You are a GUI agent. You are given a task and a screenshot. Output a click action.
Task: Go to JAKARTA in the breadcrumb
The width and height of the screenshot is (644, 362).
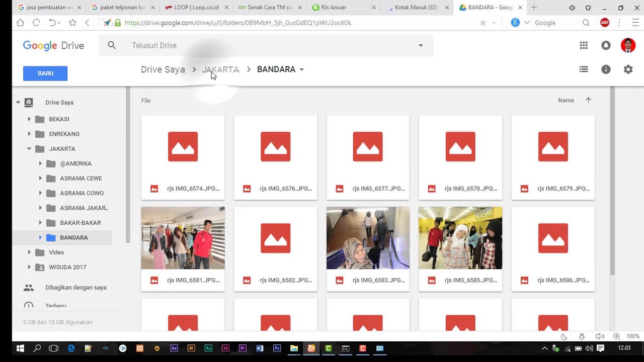coord(220,69)
